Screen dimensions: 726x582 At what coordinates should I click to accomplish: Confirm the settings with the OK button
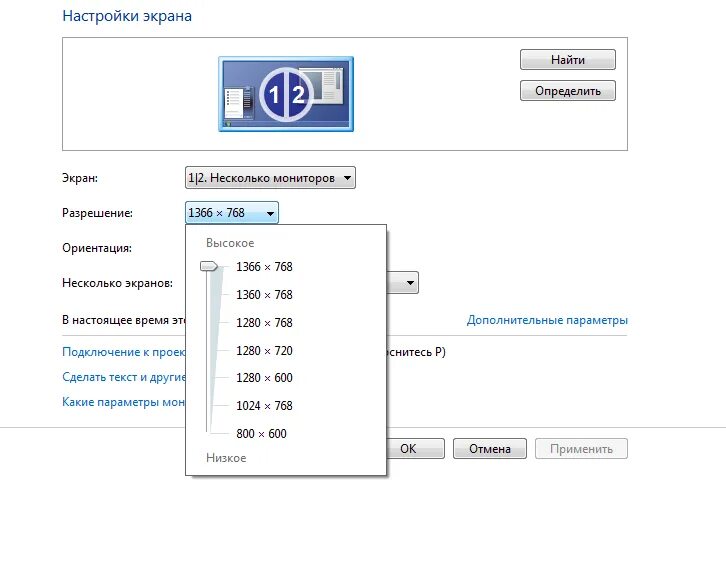(x=415, y=449)
